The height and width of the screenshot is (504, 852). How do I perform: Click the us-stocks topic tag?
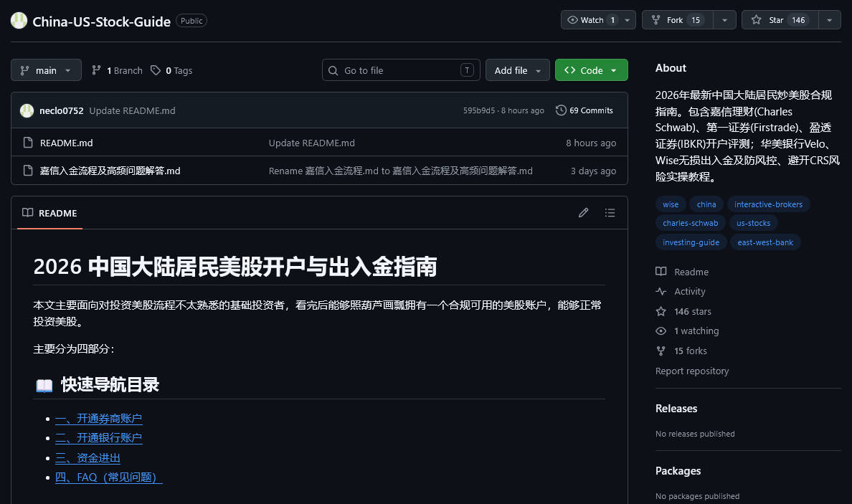[753, 223]
